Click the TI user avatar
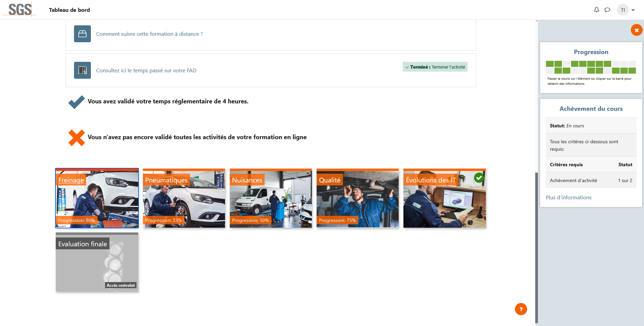This screenshot has width=644, height=326. click(622, 10)
